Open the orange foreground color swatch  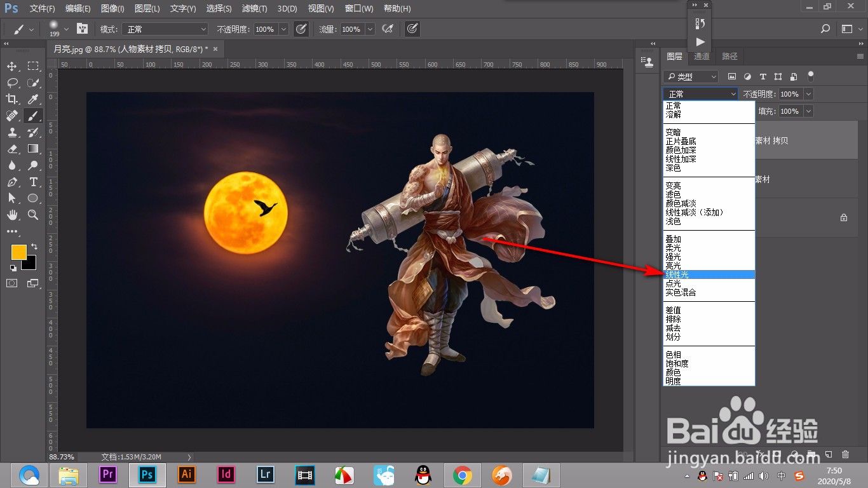click(x=18, y=252)
